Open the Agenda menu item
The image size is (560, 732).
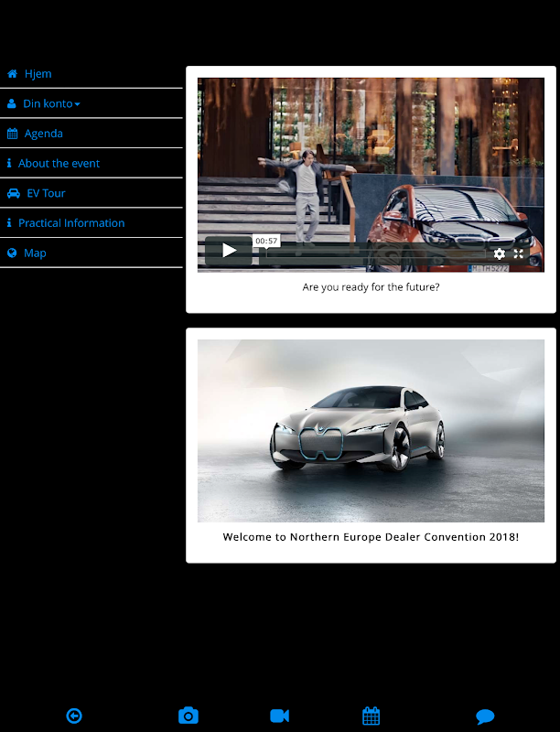43,134
